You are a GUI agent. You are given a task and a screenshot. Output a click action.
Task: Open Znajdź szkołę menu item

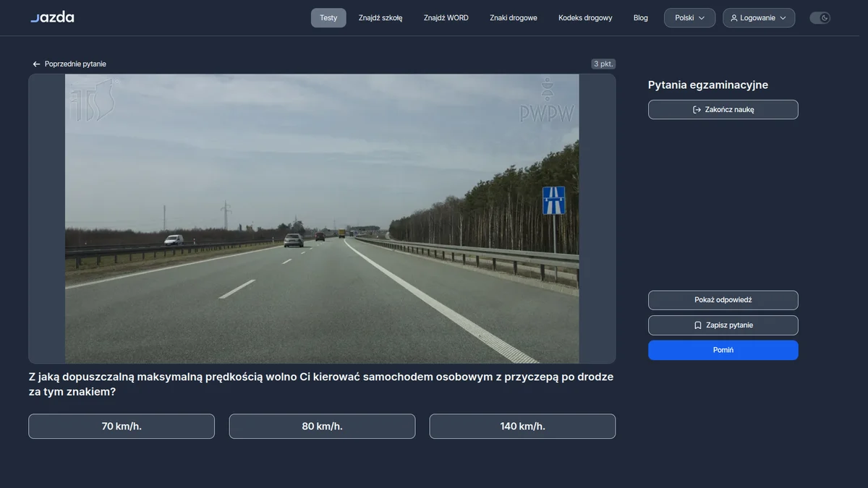[x=380, y=18]
